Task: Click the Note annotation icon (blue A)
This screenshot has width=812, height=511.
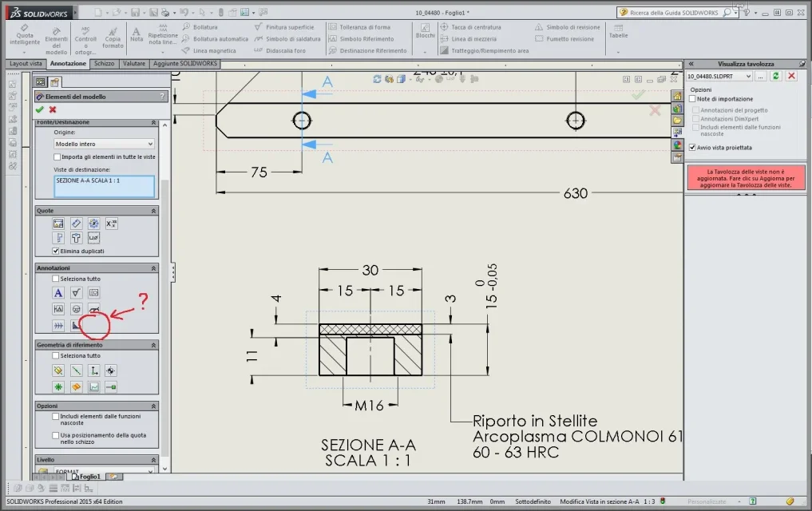Action: pyautogui.click(x=58, y=293)
